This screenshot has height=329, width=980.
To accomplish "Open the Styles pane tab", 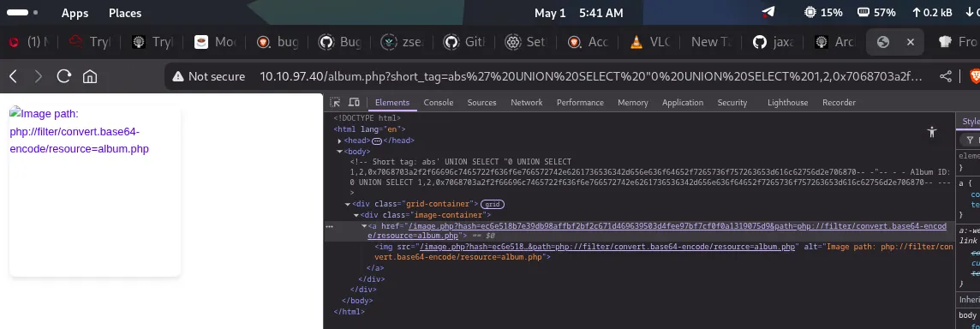I will click(971, 122).
